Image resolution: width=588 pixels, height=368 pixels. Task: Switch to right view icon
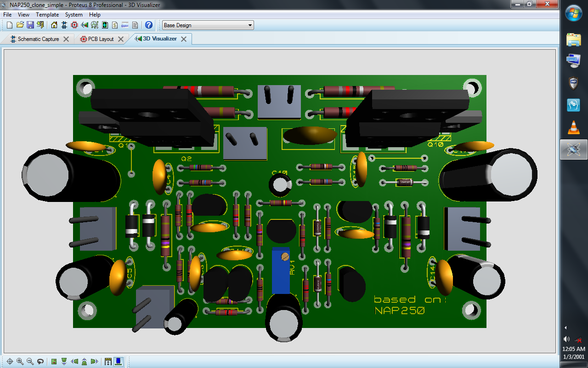[x=95, y=362]
